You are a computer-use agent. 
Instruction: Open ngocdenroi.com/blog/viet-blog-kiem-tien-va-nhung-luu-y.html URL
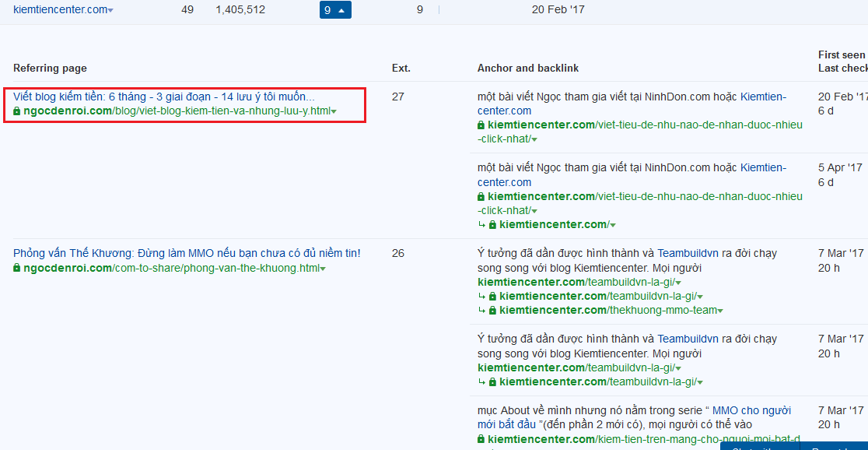177,111
